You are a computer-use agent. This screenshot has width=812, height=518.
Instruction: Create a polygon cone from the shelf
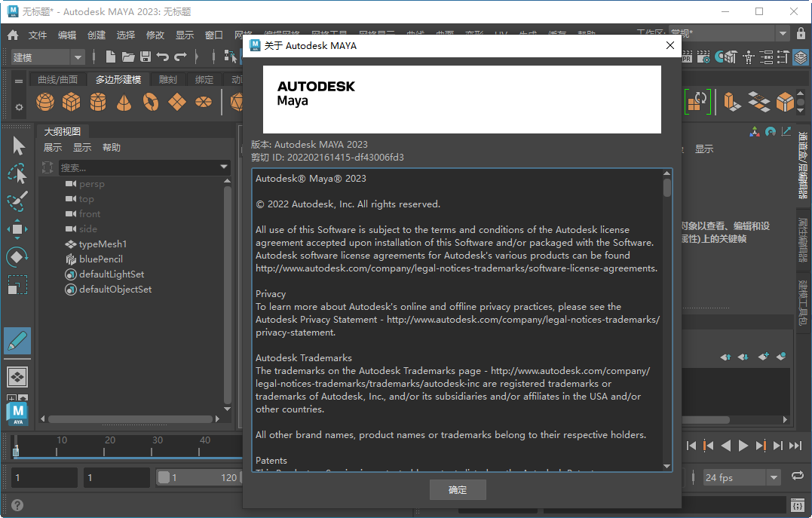coord(124,102)
